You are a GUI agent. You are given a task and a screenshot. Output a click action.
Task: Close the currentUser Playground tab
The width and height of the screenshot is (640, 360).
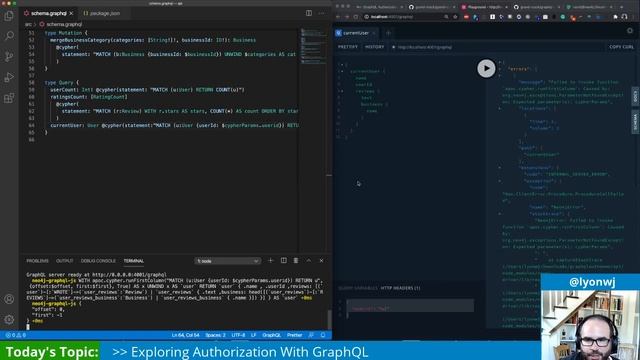[374, 33]
